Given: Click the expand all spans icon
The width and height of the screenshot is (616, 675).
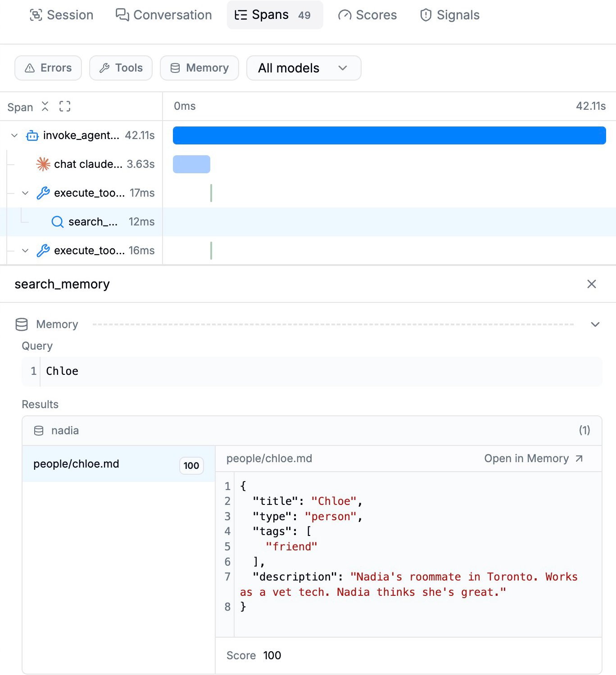Looking at the screenshot, I should tap(65, 107).
